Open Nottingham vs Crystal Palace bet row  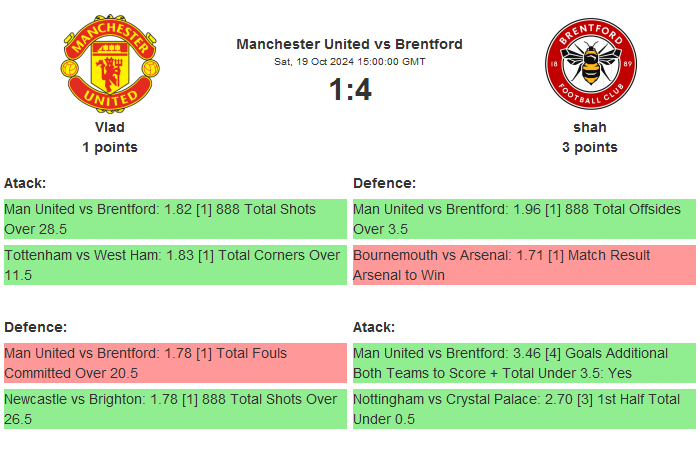[x=524, y=409]
